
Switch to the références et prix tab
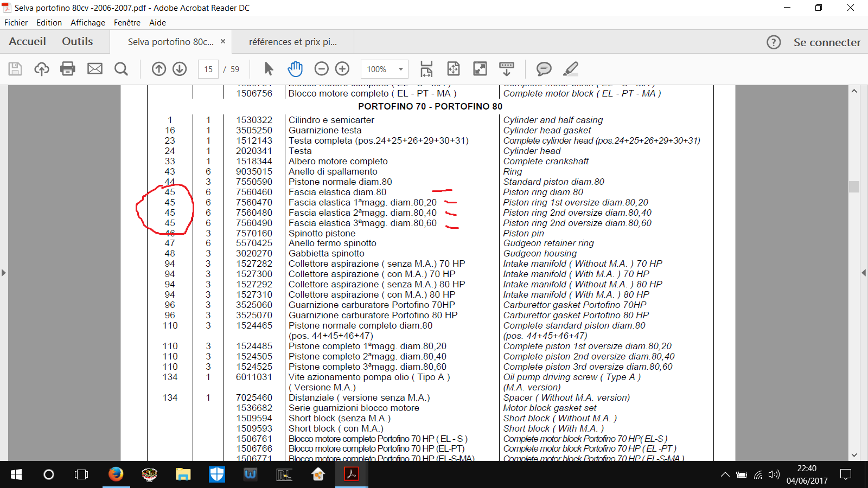pyautogui.click(x=293, y=42)
